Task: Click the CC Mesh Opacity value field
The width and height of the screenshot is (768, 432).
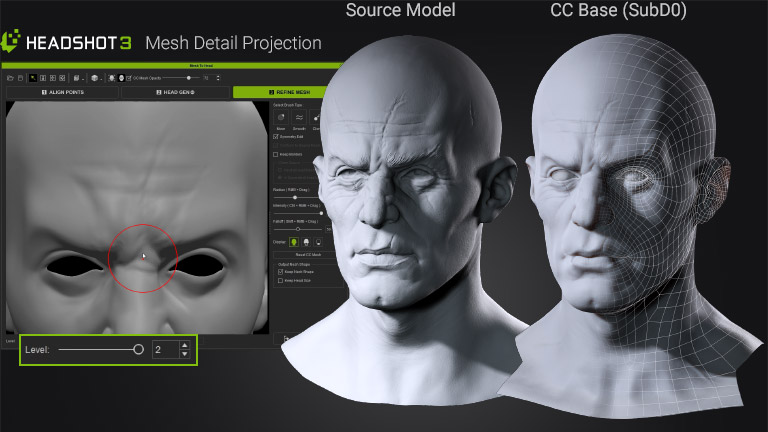Action: point(208,78)
